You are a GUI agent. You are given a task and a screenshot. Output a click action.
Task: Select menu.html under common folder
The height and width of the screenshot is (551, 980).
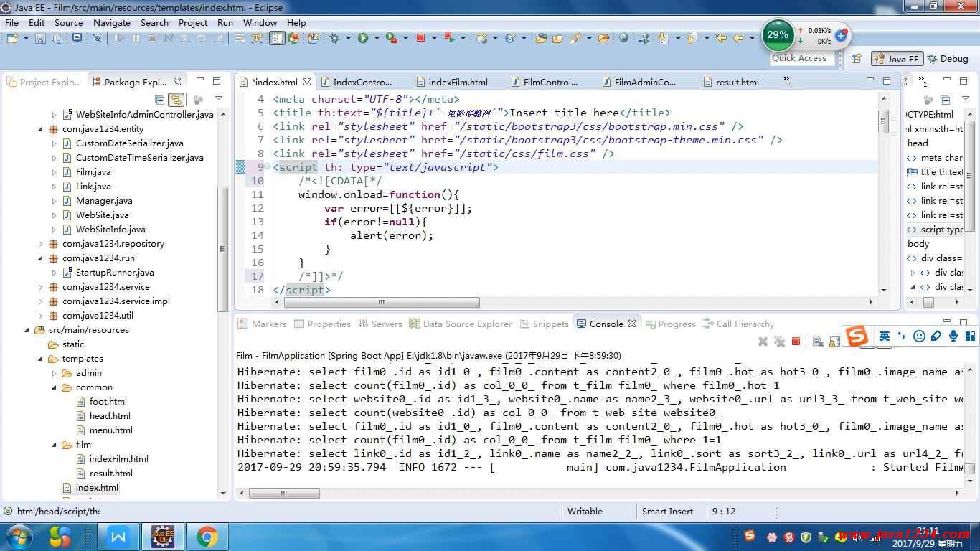(110, 430)
